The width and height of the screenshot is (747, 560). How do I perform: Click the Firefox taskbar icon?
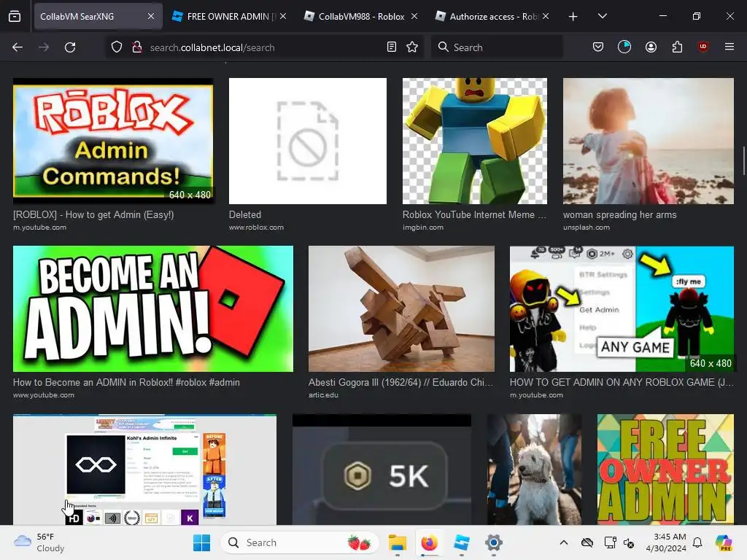[x=429, y=542]
